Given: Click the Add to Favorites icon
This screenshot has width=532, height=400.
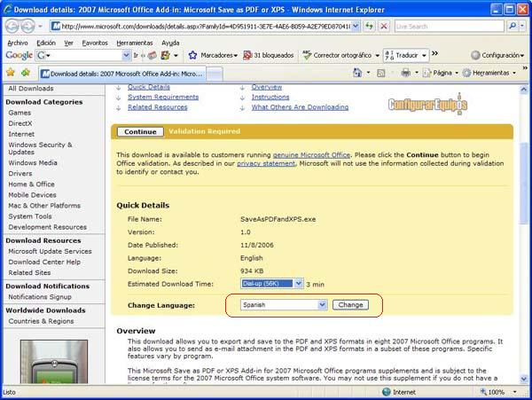Looking at the screenshot, I should [26, 73].
